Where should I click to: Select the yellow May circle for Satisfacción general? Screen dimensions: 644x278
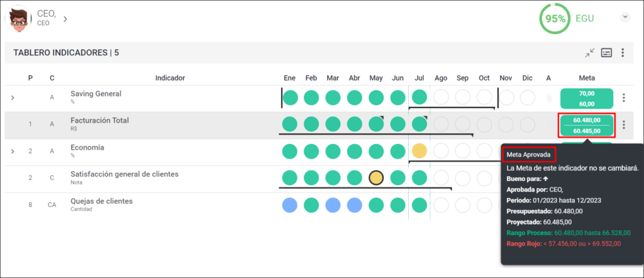pos(376,178)
